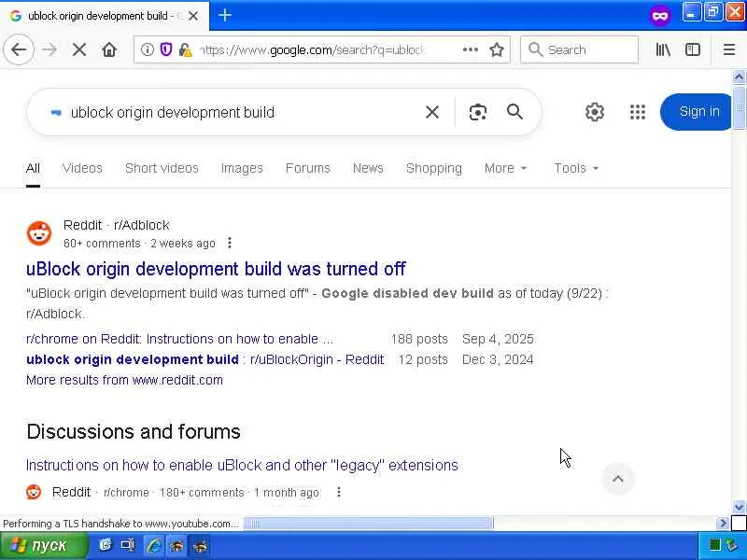Open 'uBlock origin development build was turned off'
The width and height of the screenshot is (747, 560).
point(216,269)
